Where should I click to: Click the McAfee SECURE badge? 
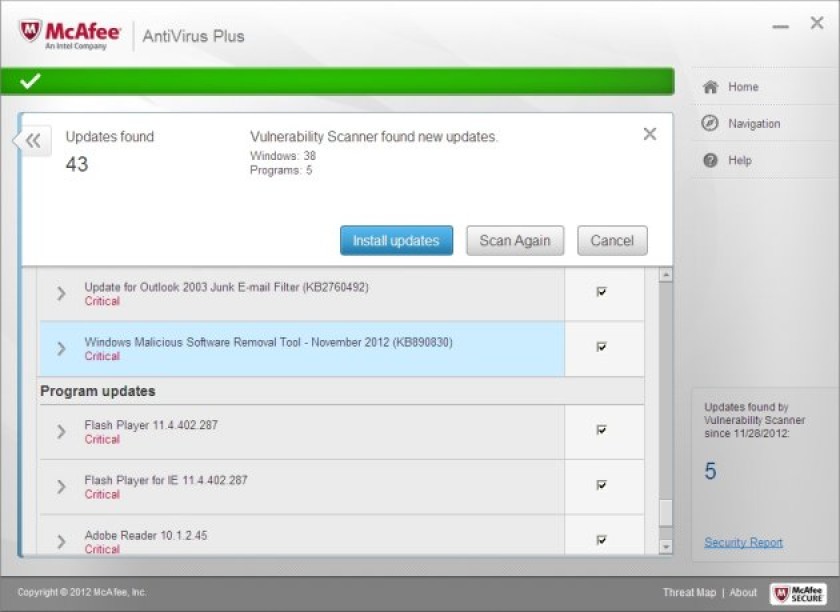[798, 593]
